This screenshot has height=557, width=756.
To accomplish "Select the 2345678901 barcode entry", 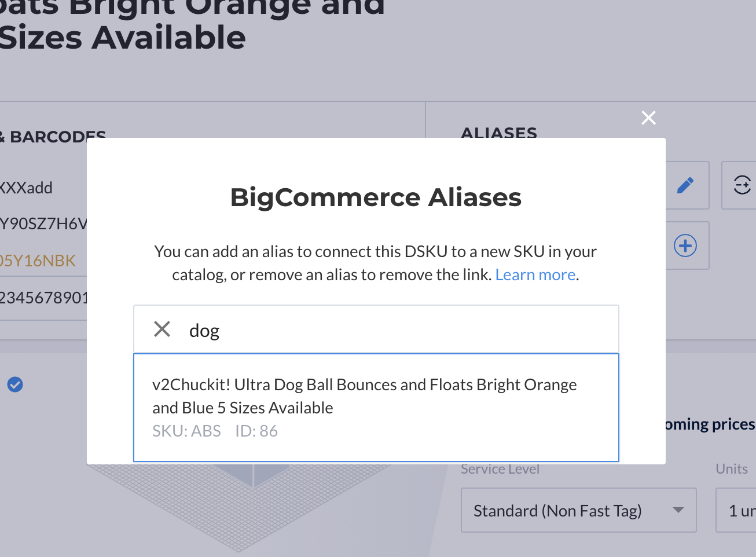I will coord(43,298).
